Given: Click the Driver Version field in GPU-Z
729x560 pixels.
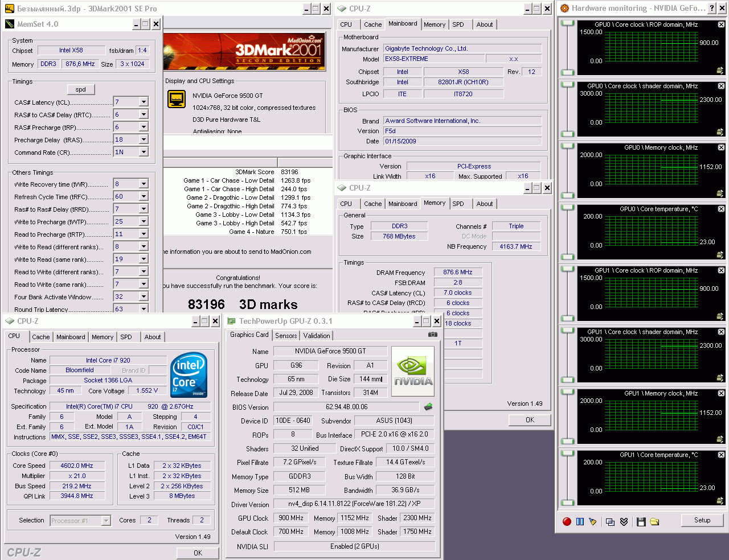Looking at the screenshot, I should click(x=354, y=504).
